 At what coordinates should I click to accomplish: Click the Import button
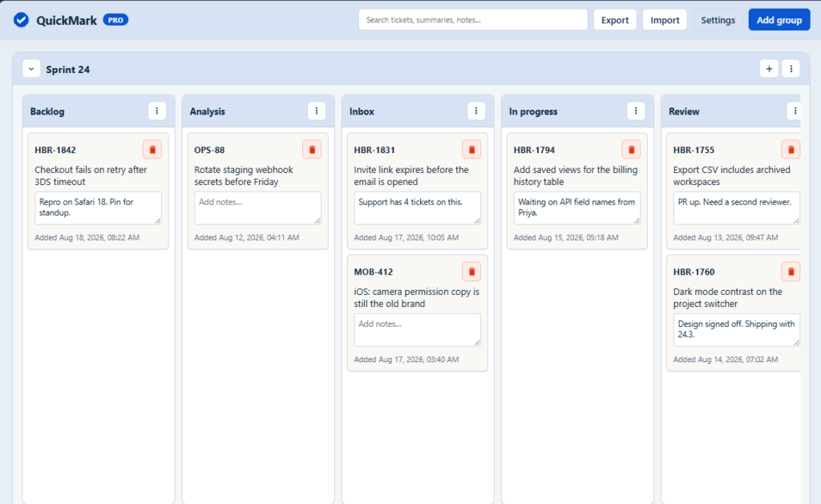coord(665,20)
